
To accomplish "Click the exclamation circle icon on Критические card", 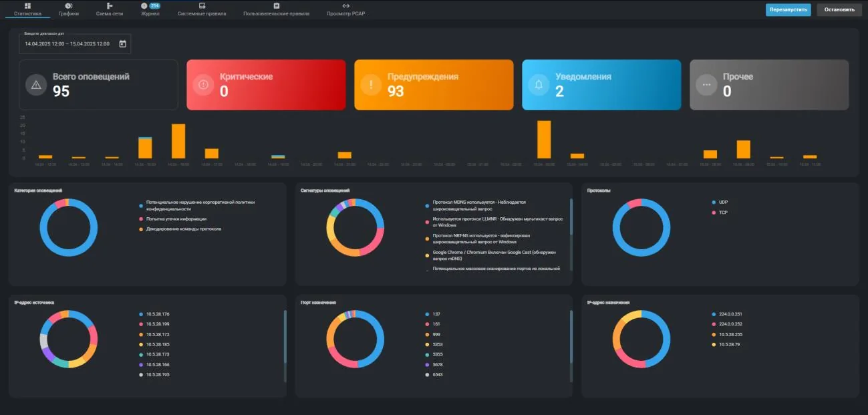I will click(203, 85).
